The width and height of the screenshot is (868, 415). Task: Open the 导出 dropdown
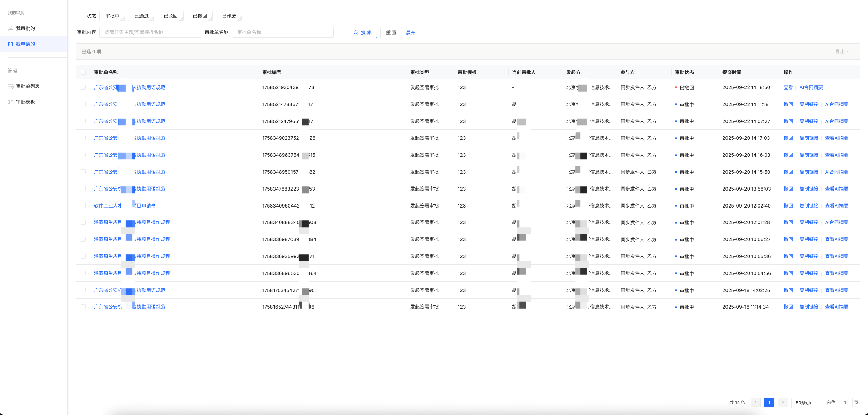[x=842, y=52]
